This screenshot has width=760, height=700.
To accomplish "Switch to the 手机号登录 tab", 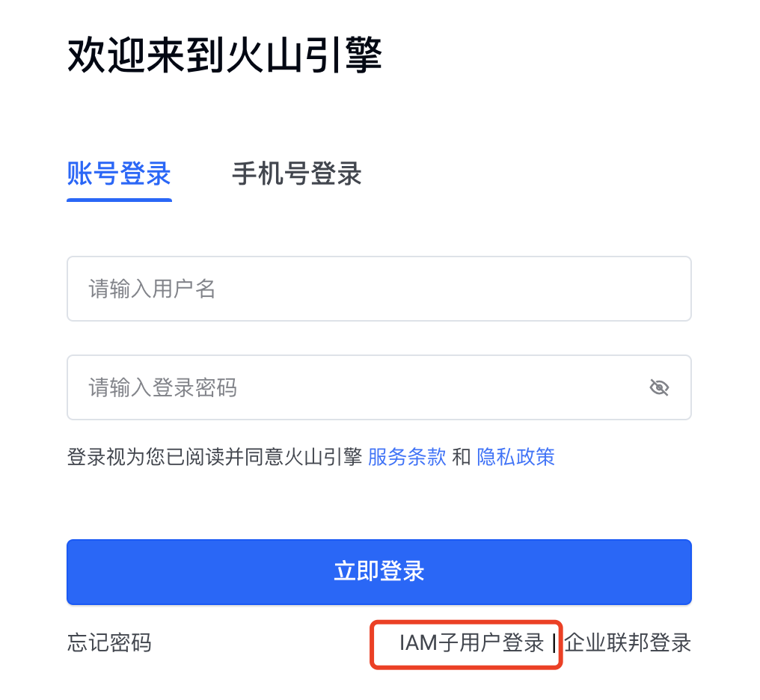I will click(x=297, y=174).
